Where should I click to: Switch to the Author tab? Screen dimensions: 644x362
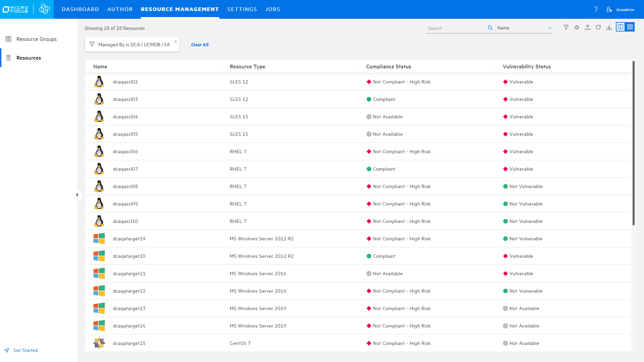120,9
